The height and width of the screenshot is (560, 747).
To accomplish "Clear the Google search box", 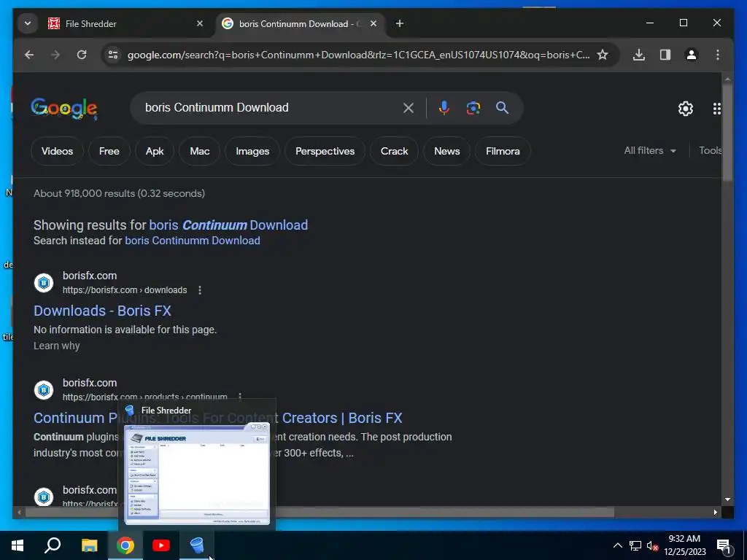I will coord(409,108).
